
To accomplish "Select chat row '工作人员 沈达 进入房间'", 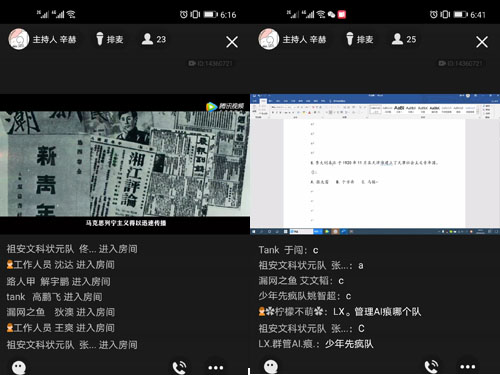I will point(60,265).
